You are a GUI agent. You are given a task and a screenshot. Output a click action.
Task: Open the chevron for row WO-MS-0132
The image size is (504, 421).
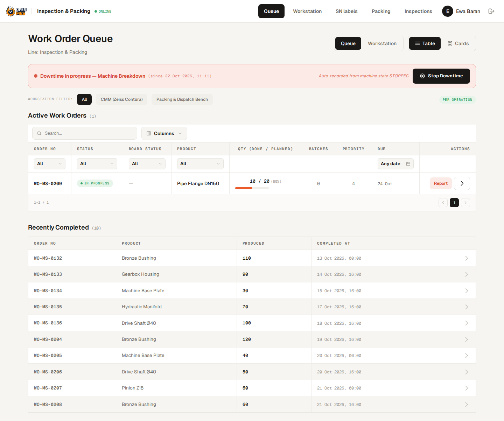(x=467, y=258)
